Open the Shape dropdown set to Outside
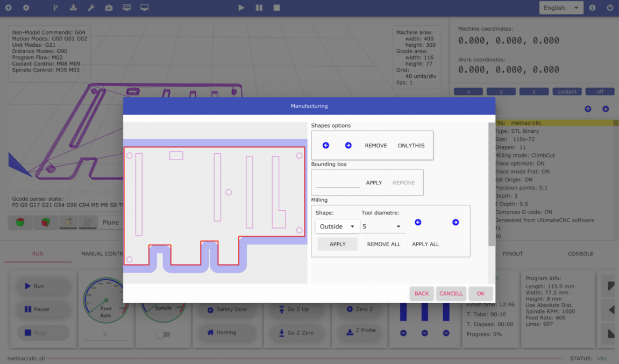 click(x=337, y=226)
